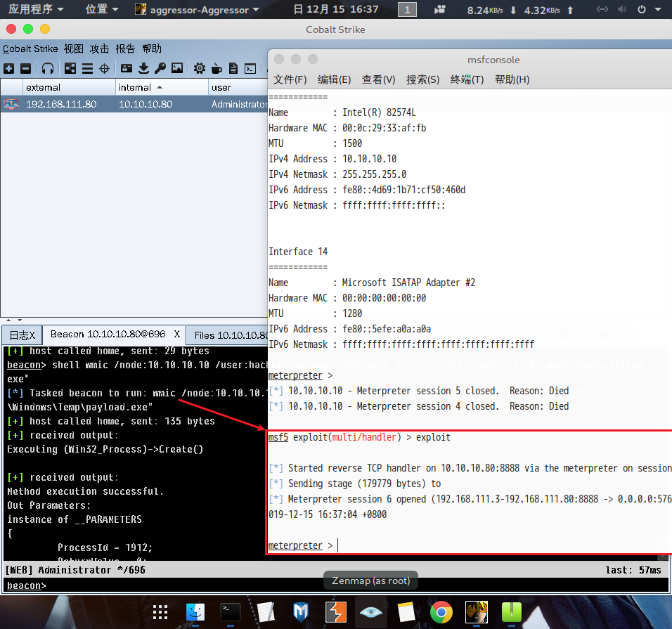Open the Cobalt Strike menu
The width and height of the screenshot is (672, 629).
point(30,49)
